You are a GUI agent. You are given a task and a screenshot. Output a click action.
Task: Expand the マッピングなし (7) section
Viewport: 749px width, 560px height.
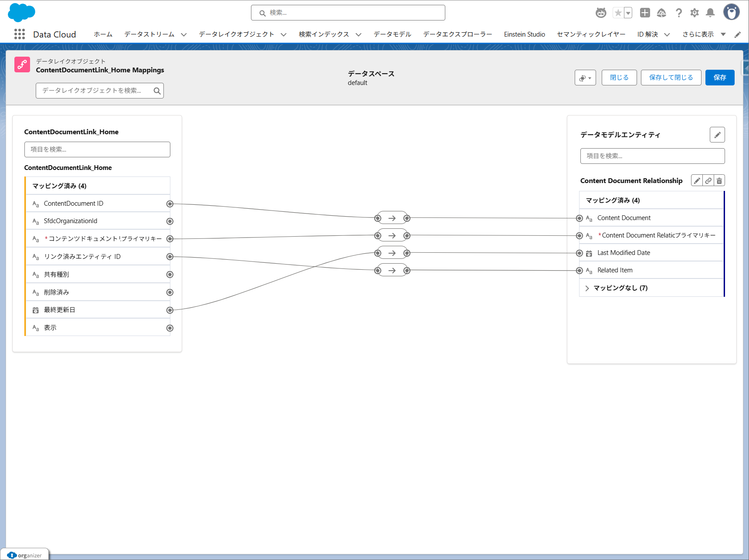tap(587, 288)
